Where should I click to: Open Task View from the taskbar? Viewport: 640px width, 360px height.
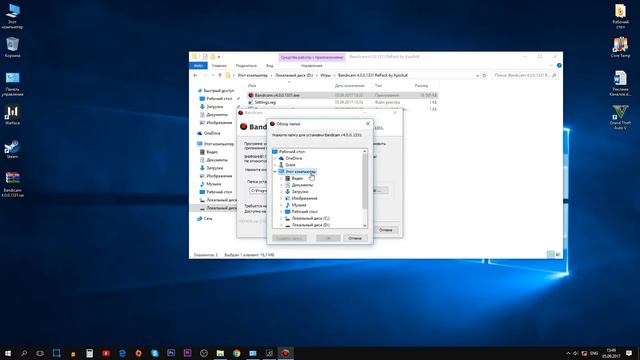point(40,353)
